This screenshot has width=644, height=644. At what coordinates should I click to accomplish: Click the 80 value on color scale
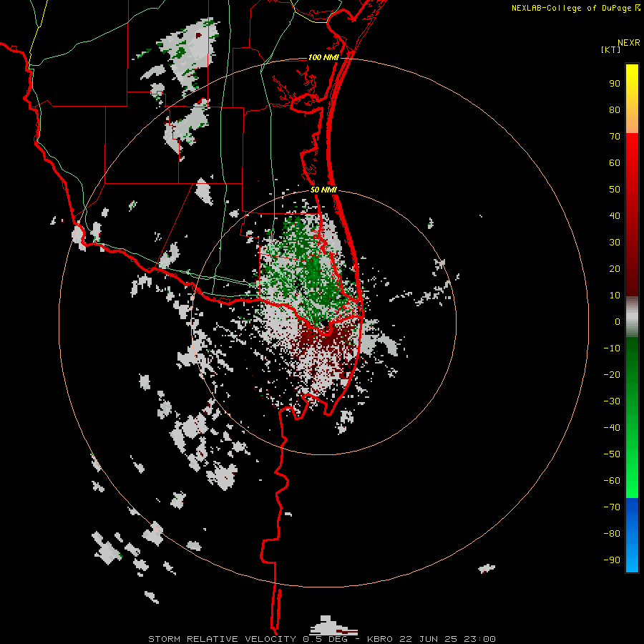click(x=615, y=110)
